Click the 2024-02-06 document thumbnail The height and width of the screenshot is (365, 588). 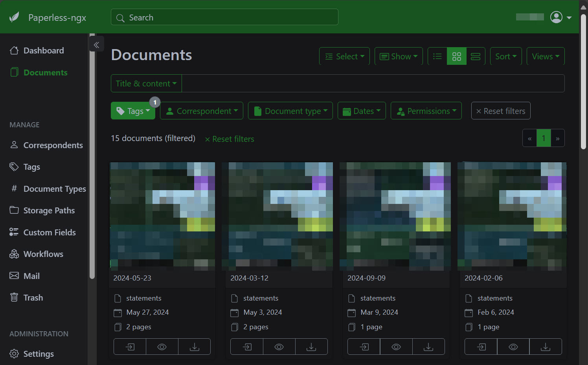513,216
